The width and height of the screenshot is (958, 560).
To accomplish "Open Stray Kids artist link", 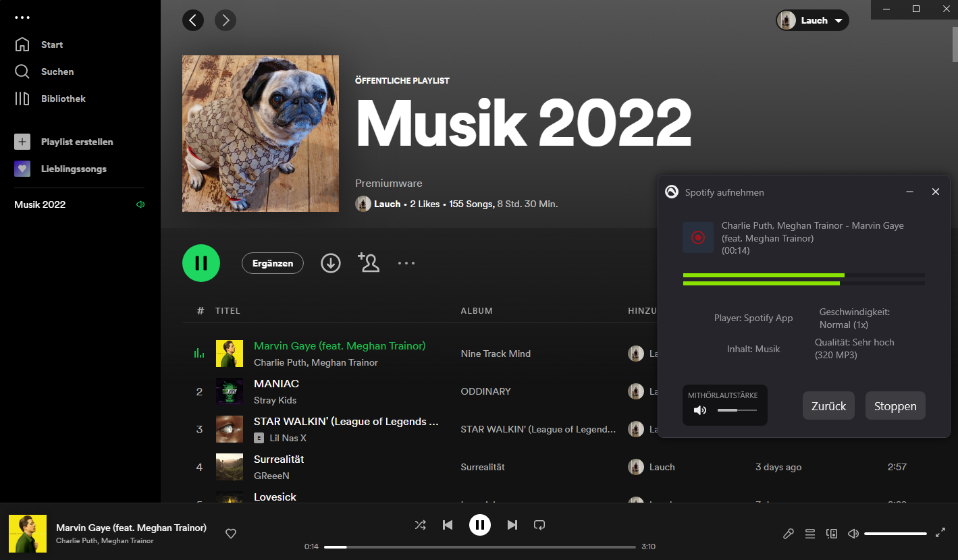I will click(x=275, y=400).
